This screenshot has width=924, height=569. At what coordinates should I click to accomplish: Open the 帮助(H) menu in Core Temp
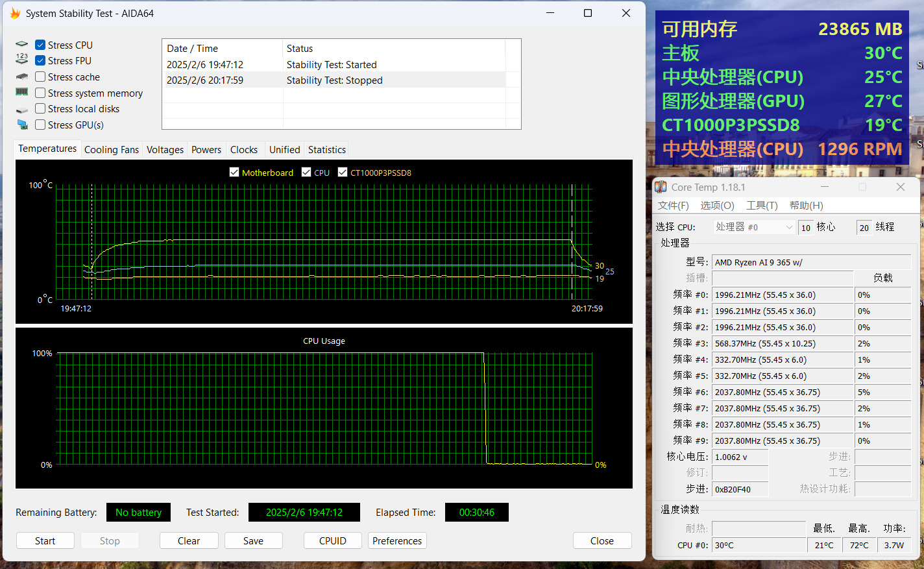(x=806, y=205)
